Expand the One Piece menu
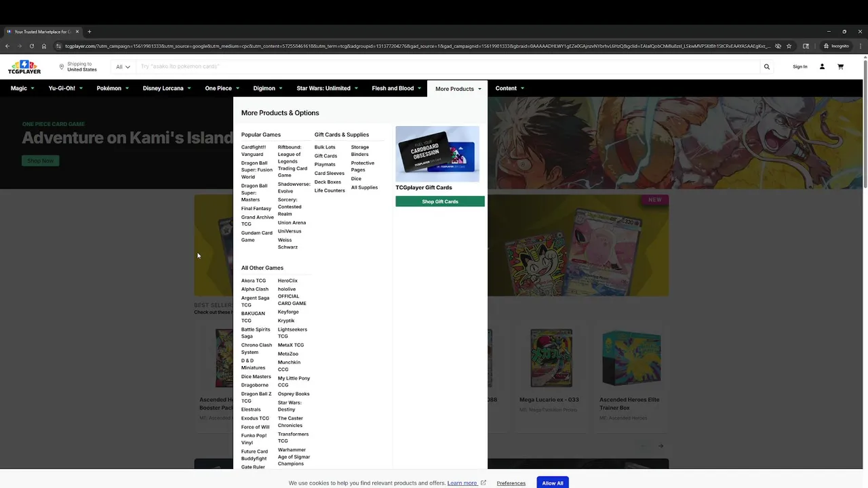 pyautogui.click(x=222, y=88)
